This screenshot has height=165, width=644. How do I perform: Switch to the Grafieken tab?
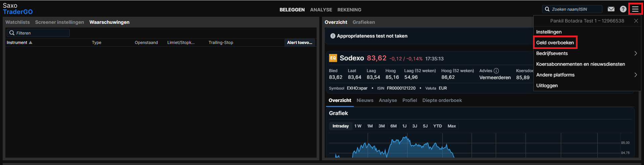click(364, 22)
